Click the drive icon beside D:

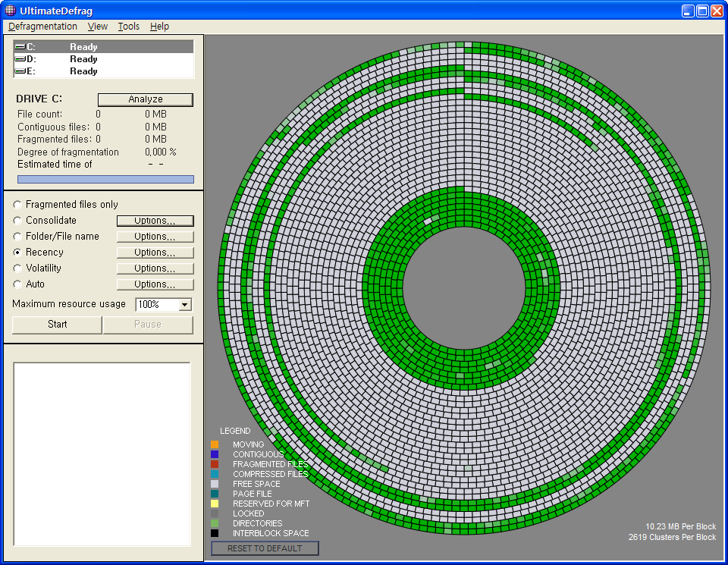click(20, 59)
